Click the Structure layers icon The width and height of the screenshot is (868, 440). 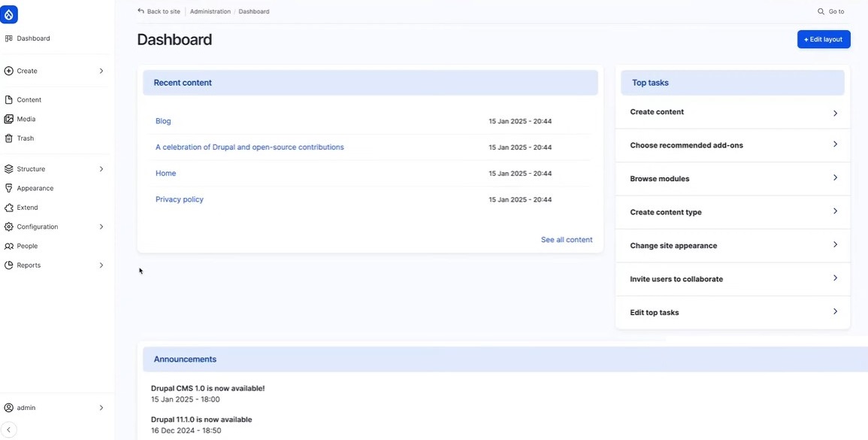pyautogui.click(x=8, y=169)
